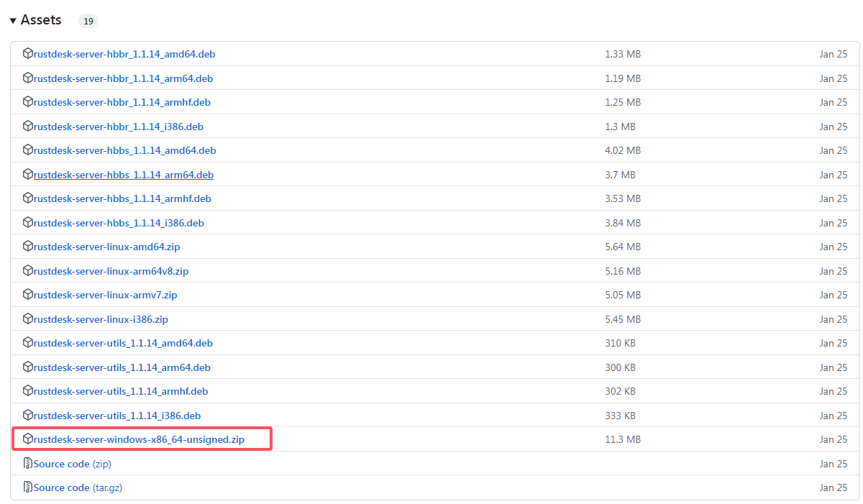Viewport: 863px width, 504px height.
Task: Download rustdesk-server-utils_1.1.14_armhf.deb
Action: pyautogui.click(x=121, y=391)
